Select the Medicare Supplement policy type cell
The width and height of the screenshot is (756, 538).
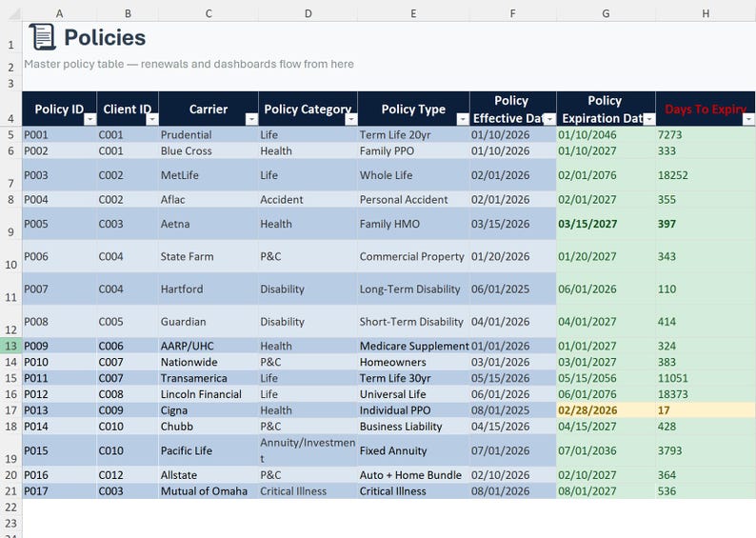click(x=413, y=346)
